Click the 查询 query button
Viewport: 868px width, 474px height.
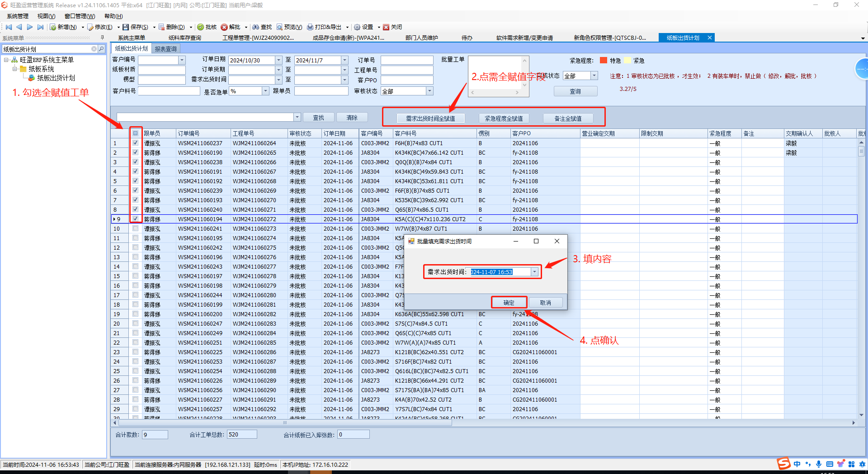pyautogui.click(x=576, y=91)
